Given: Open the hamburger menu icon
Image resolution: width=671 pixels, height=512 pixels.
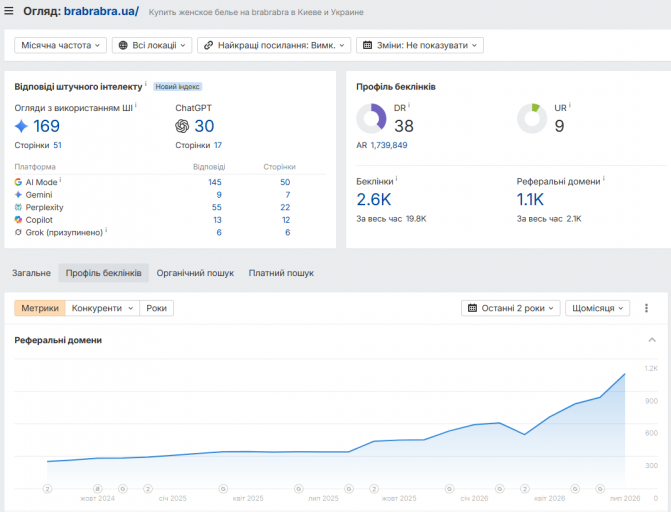Looking at the screenshot, I should click(x=9, y=11).
